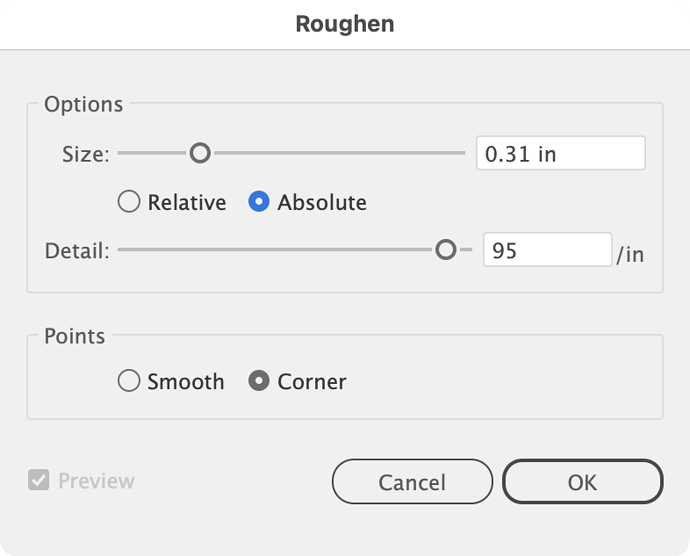
Task: Click the Cancel button
Action: (412, 482)
